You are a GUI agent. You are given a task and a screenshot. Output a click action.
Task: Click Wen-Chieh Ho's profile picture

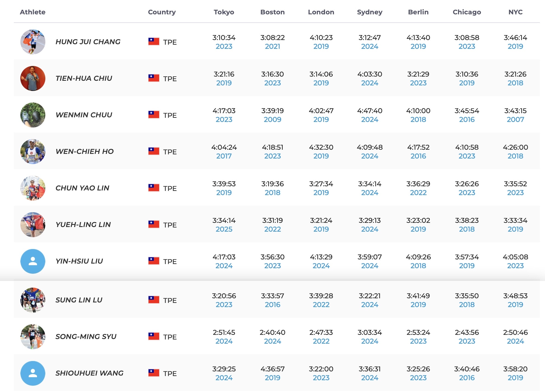click(x=33, y=151)
